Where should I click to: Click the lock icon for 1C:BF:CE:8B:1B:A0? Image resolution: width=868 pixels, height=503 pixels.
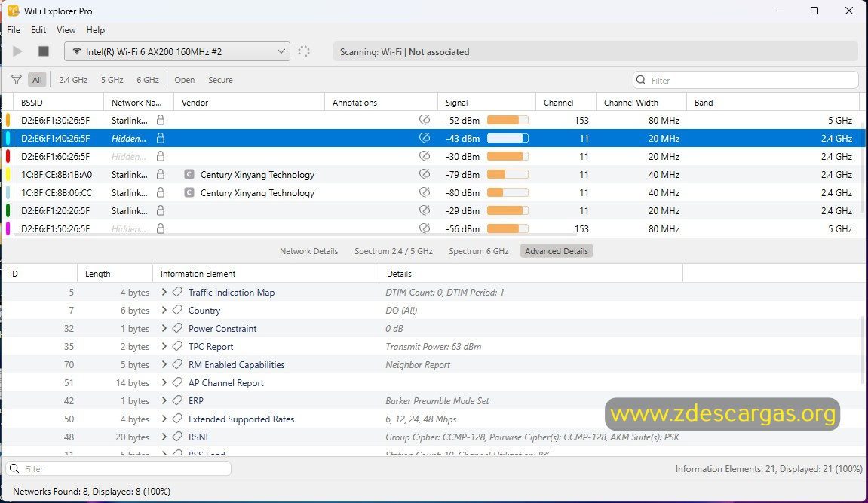[x=161, y=174]
